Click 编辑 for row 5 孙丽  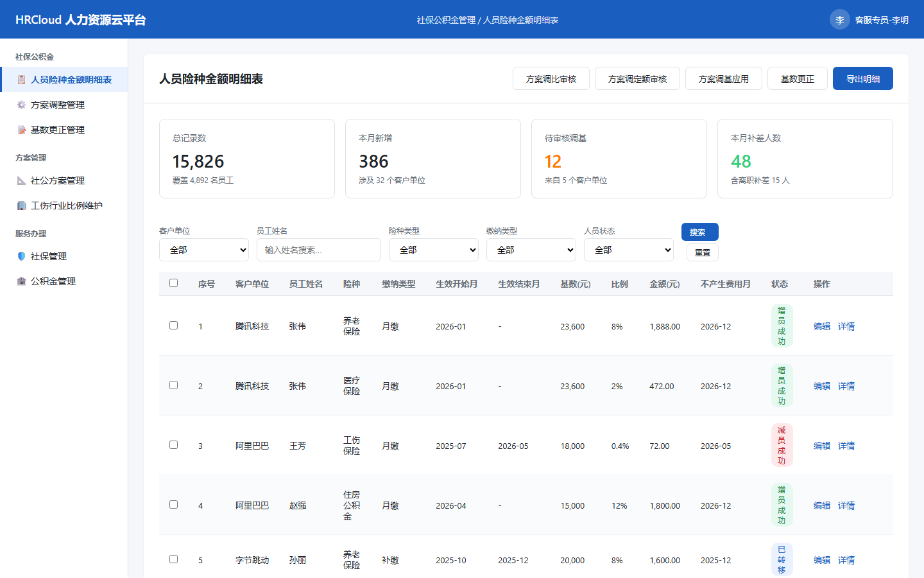822,560
